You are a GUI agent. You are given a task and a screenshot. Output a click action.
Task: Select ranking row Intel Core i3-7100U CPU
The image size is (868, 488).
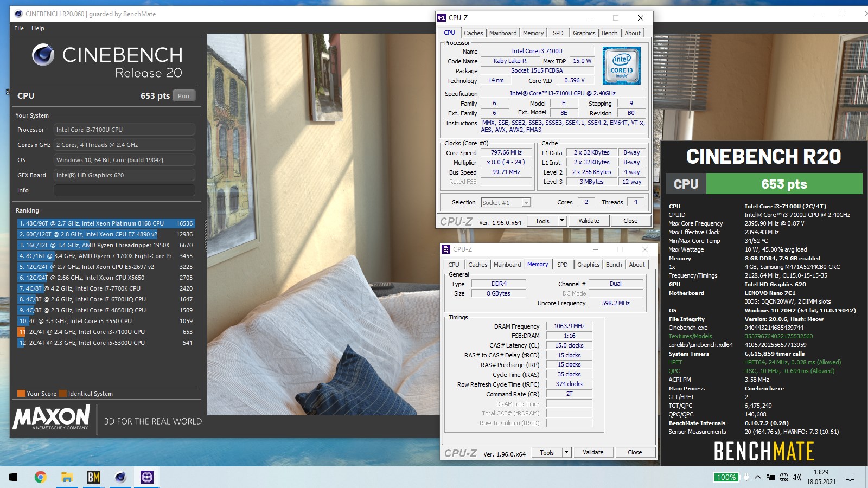coord(106,332)
